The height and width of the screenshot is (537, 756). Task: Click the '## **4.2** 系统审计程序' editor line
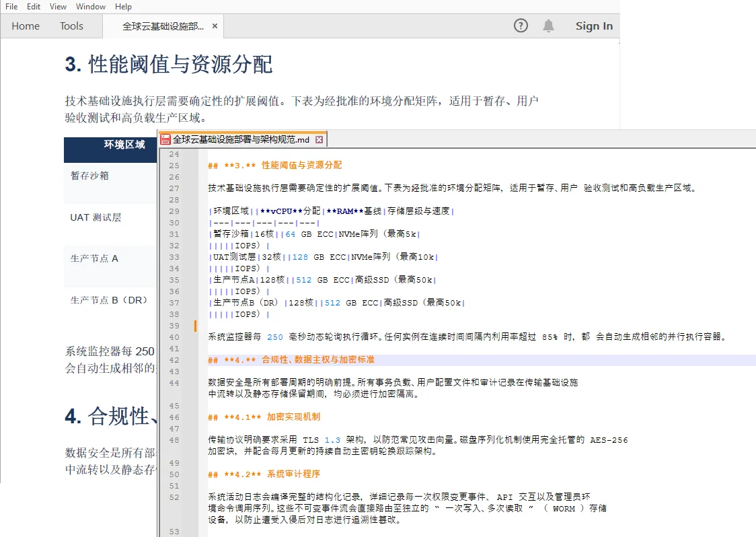[x=264, y=474]
